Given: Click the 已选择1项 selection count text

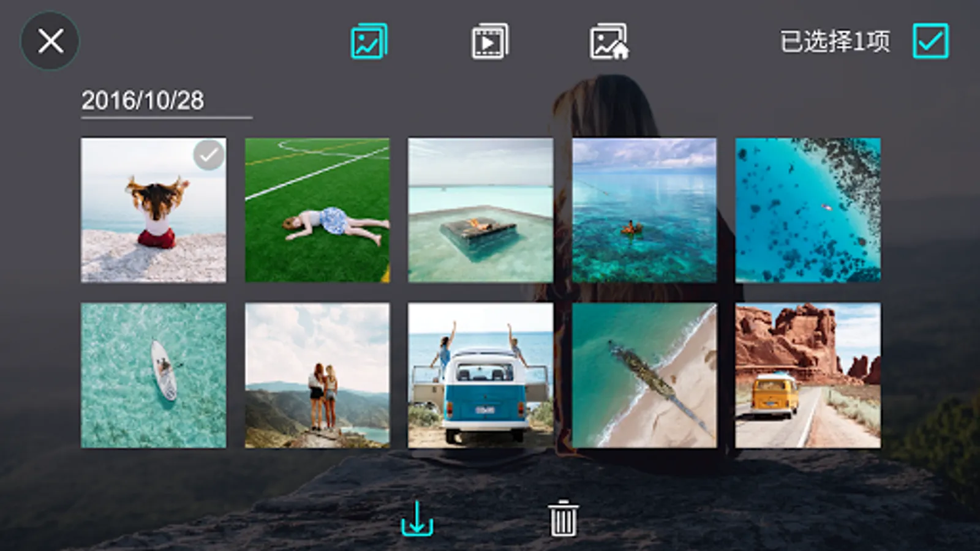Looking at the screenshot, I should (x=835, y=42).
